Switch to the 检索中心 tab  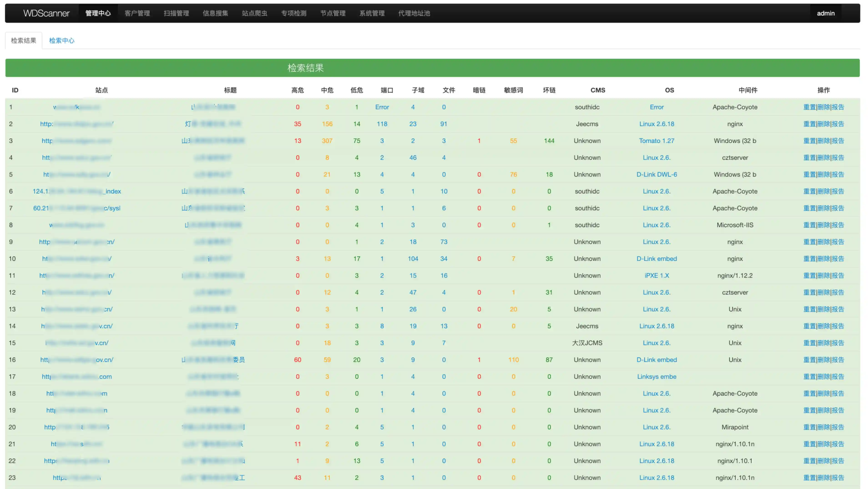click(62, 41)
